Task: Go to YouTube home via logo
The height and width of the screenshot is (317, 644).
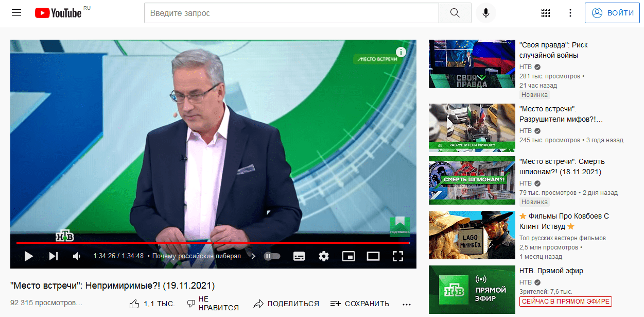Action: [x=58, y=13]
